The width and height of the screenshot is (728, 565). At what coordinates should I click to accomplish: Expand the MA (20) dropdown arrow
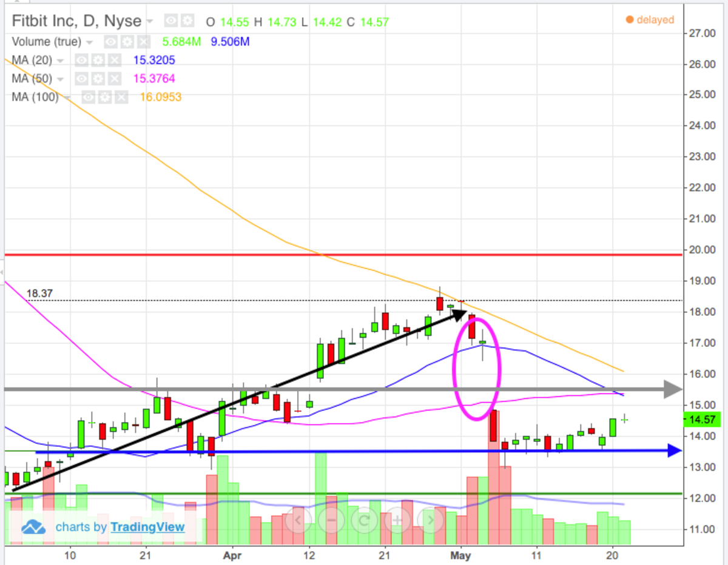coord(59,60)
